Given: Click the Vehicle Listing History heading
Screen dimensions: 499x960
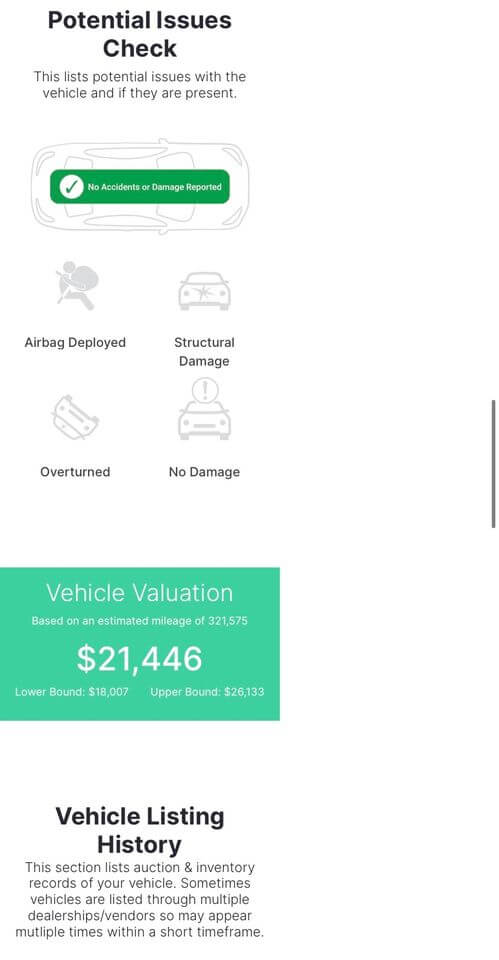Looking at the screenshot, I should (x=140, y=830).
